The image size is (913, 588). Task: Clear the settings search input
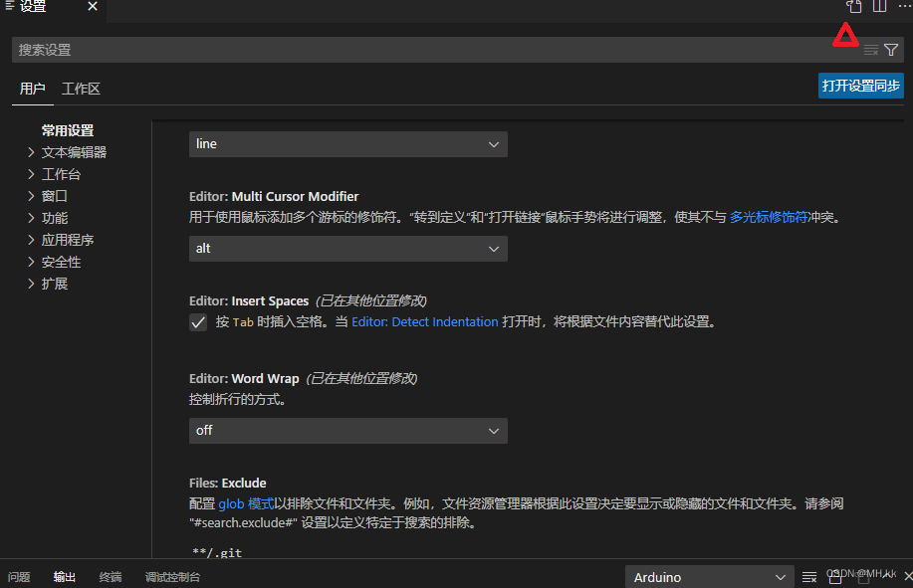pyautogui.click(x=871, y=49)
